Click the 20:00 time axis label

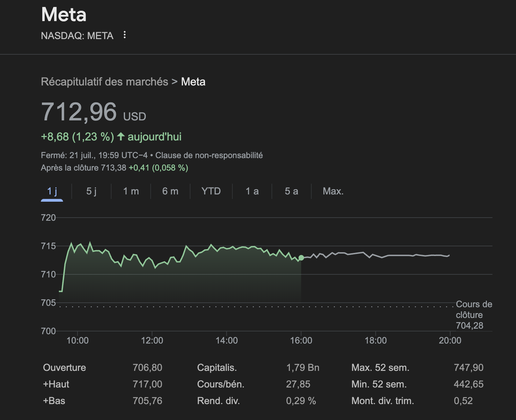450,340
